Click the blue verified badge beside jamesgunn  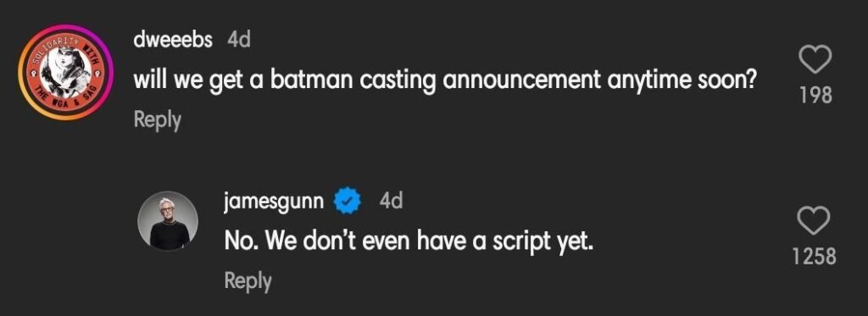pos(347,202)
